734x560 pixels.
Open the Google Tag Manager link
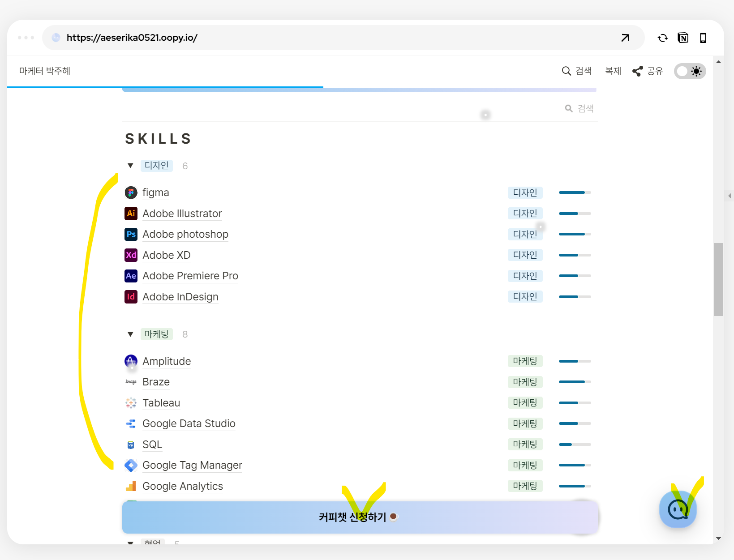click(192, 465)
